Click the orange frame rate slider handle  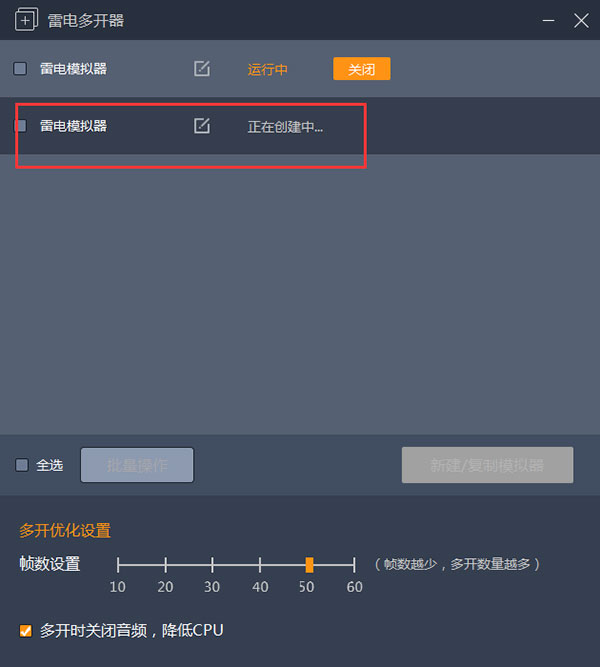[x=309, y=565]
